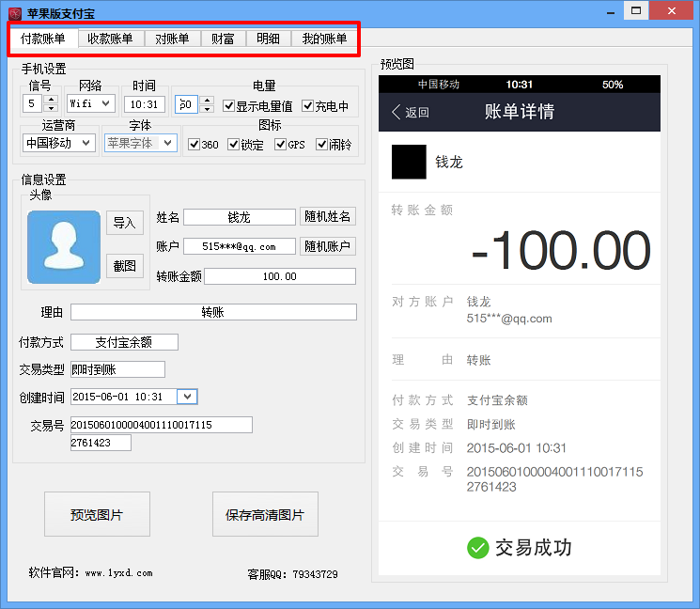Click 515***@qq.com in the preview
The width and height of the screenshot is (700, 609).
pos(509,319)
